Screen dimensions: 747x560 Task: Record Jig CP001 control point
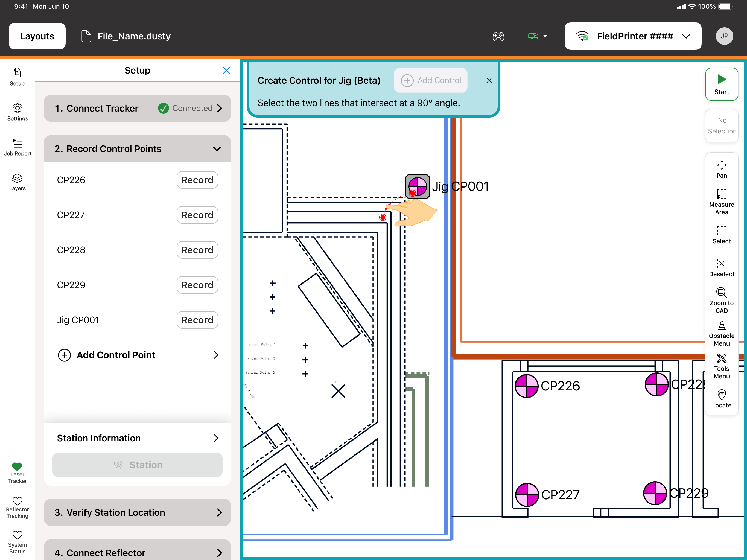[197, 320]
